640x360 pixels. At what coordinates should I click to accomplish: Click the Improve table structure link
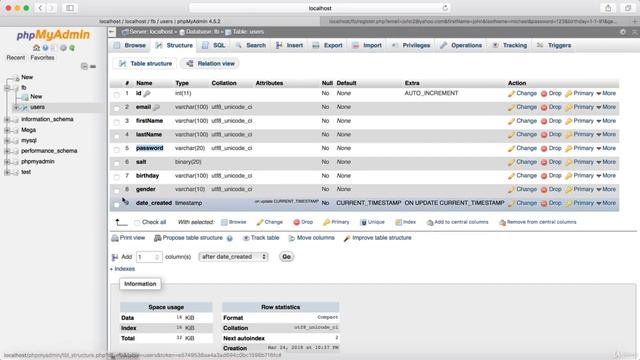[x=378, y=238]
